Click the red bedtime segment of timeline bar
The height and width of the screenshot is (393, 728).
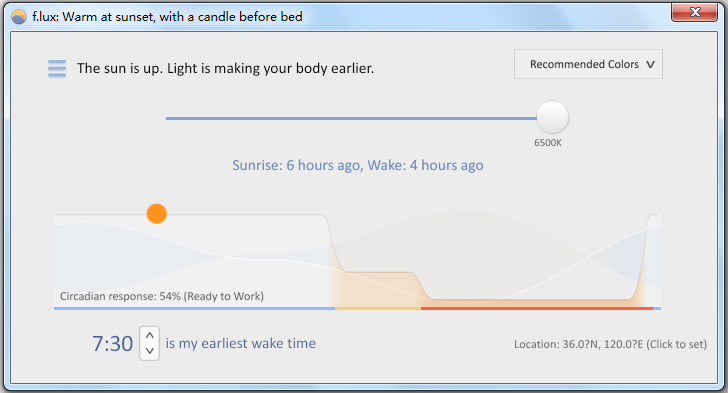[537, 308]
